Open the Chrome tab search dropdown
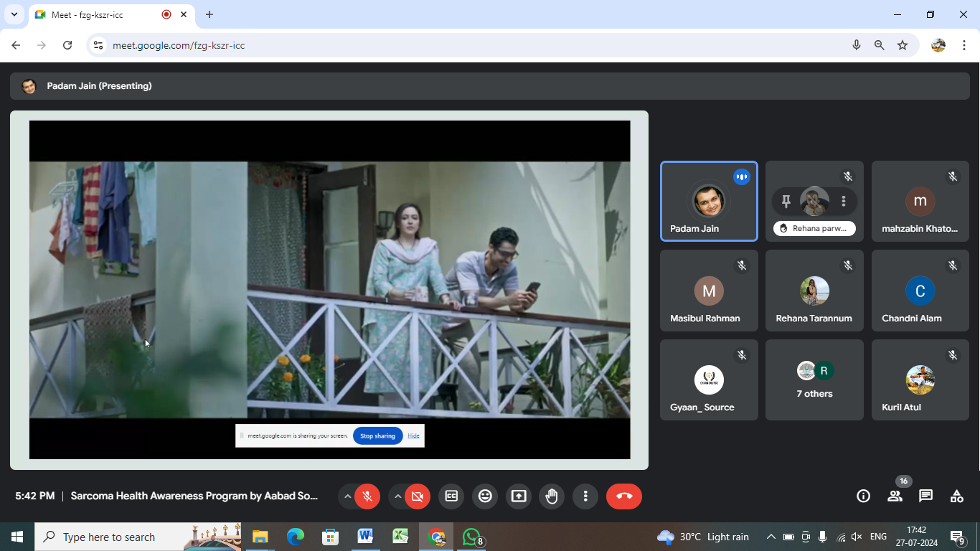This screenshot has height=551, width=980. click(14, 14)
